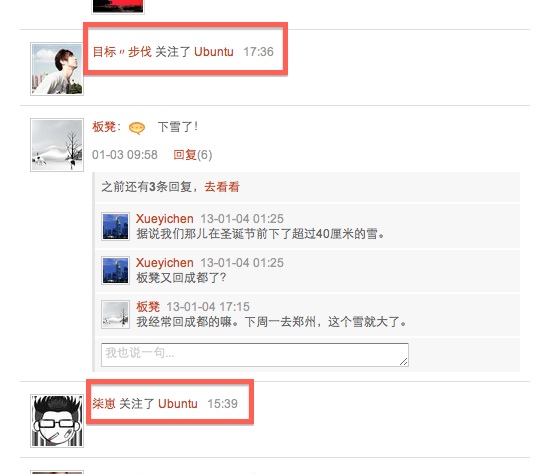Click the Ubuntu link in the 15:39 follow notice

pyautogui.click(x=178, y=403)
